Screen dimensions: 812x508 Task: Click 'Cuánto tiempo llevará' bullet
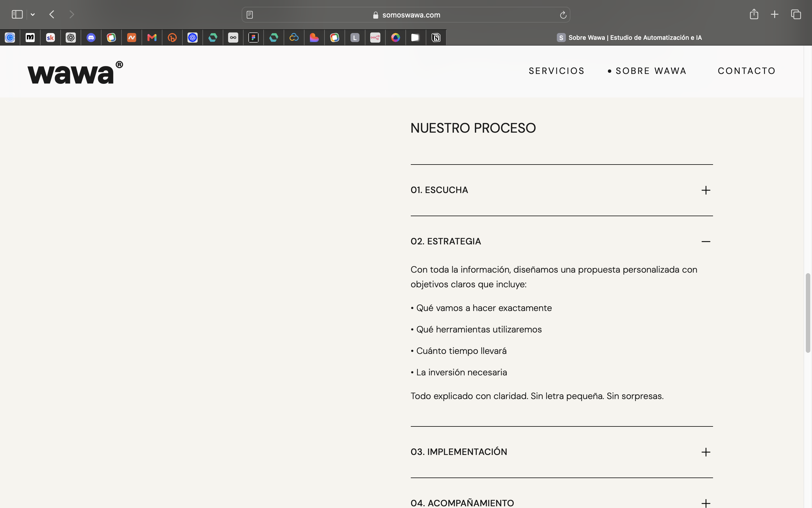point(459,351)
